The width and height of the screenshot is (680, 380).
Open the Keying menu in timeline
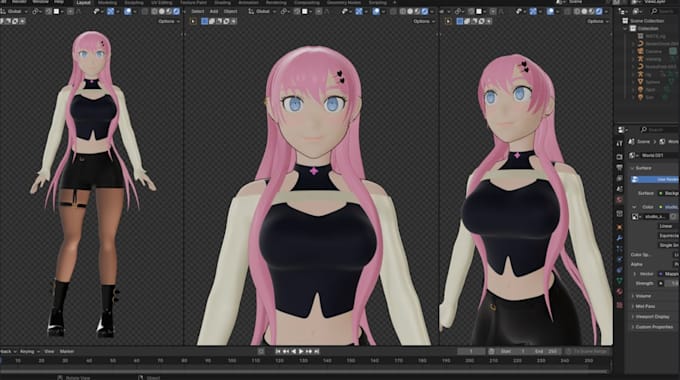29,351
